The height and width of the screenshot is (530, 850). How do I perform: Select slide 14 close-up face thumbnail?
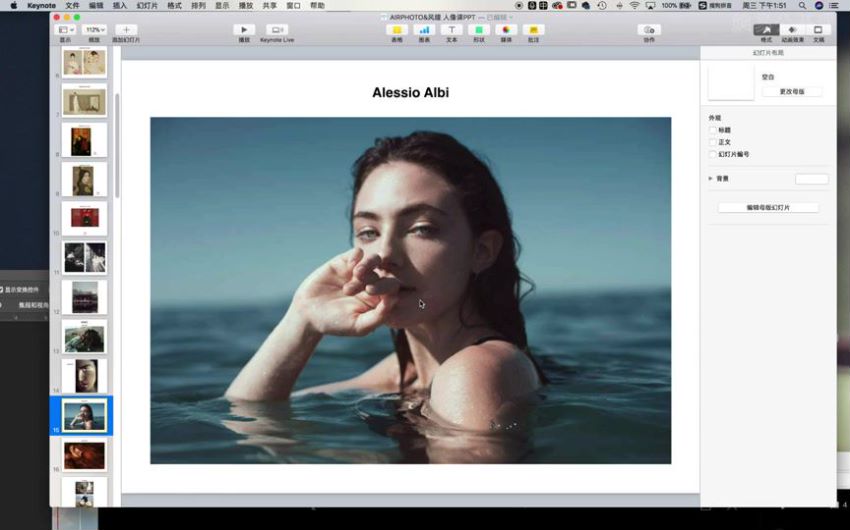84,376
